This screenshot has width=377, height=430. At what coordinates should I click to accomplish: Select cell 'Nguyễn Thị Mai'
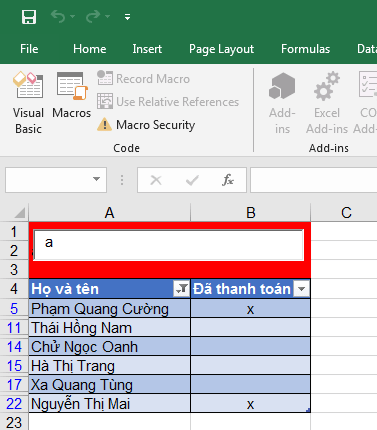[110, 403]
